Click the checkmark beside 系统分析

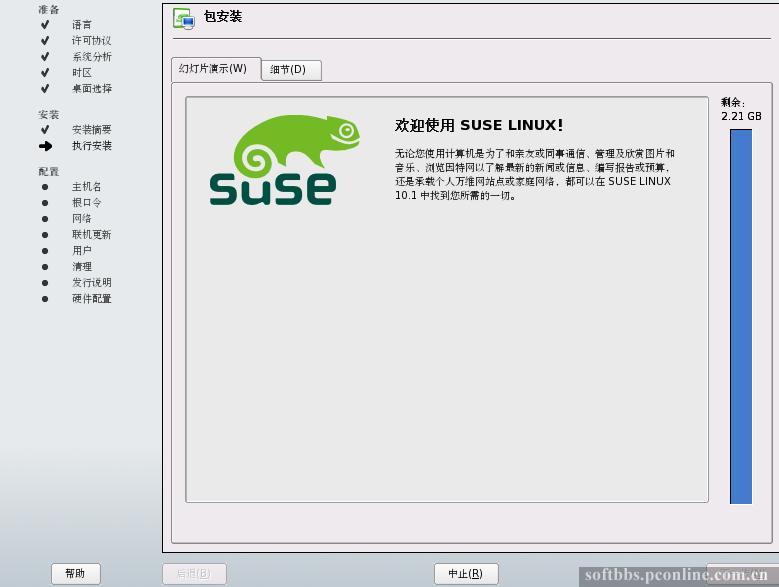click(x=45, y=57)
